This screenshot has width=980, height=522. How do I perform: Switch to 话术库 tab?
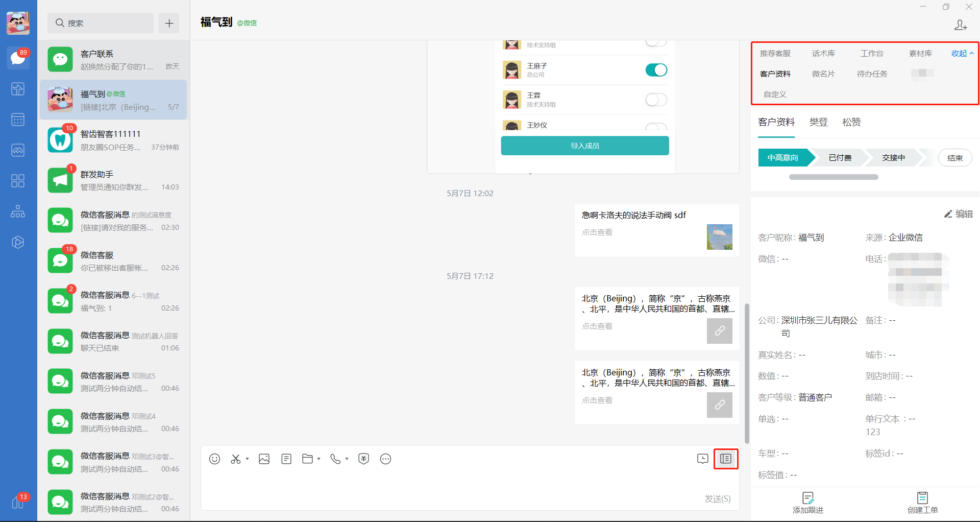(823, 53)
